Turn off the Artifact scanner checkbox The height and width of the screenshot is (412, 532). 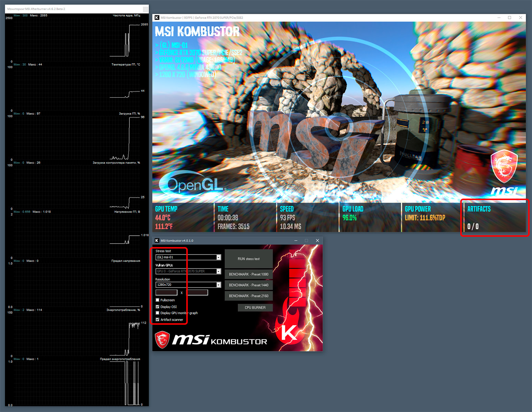[158, 320]
